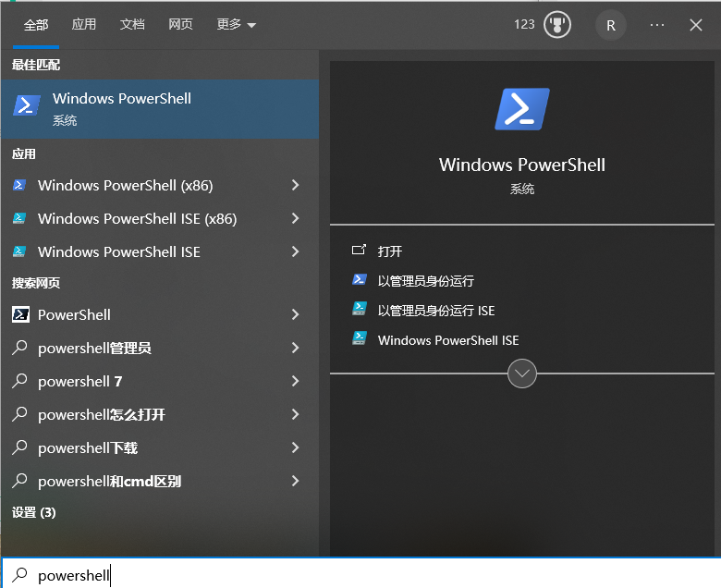Select the PowerShell web search result text

pos(74,314)
